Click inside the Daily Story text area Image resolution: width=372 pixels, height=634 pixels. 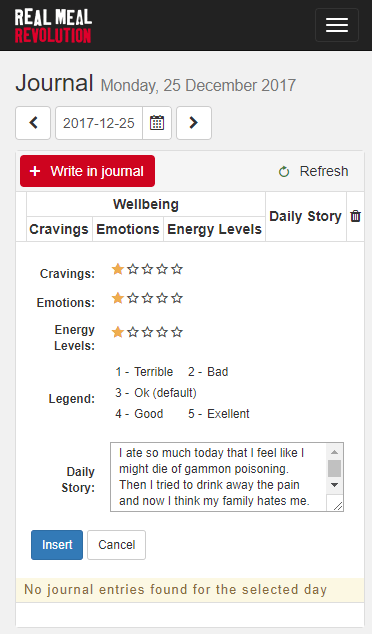click(x=218, y=477)
